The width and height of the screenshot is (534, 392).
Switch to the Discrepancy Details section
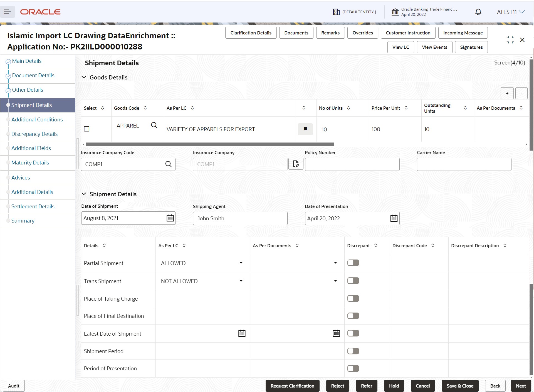coord(34,134)
